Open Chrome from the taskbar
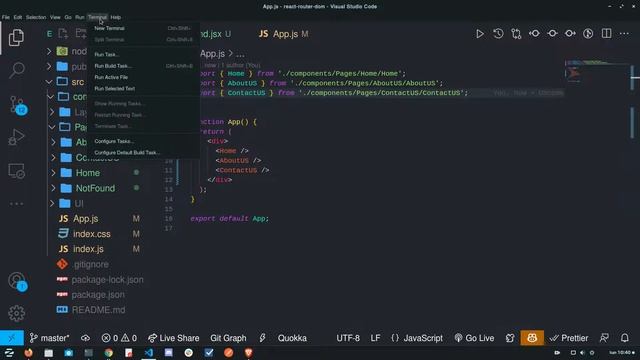Screen dimensions: 640x360 pos(109,353)
